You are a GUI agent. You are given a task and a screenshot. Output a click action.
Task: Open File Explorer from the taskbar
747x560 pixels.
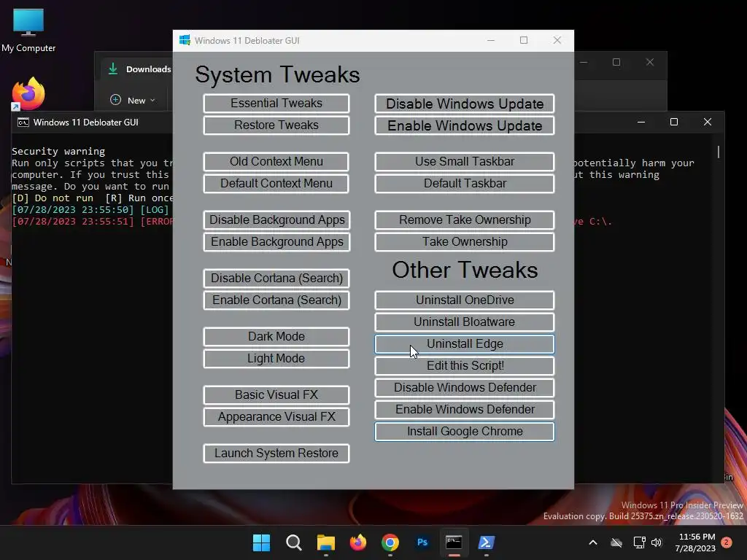326,542
